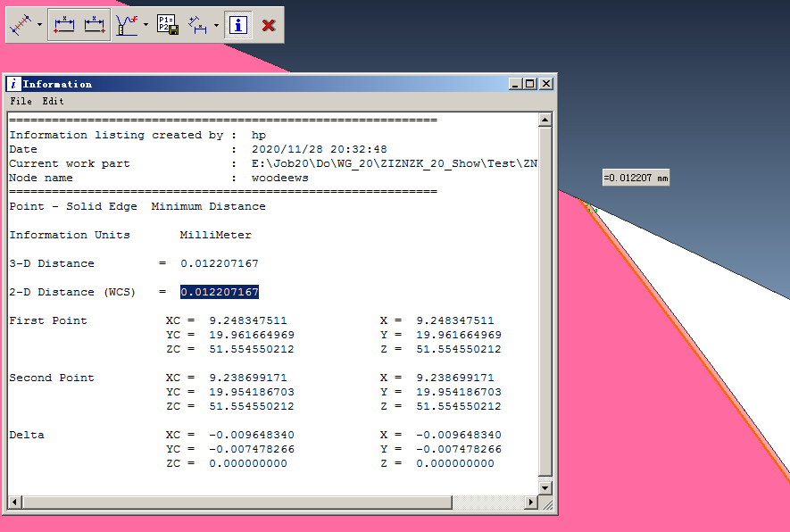Click the curve analysis graph icon

coord(127,26)
